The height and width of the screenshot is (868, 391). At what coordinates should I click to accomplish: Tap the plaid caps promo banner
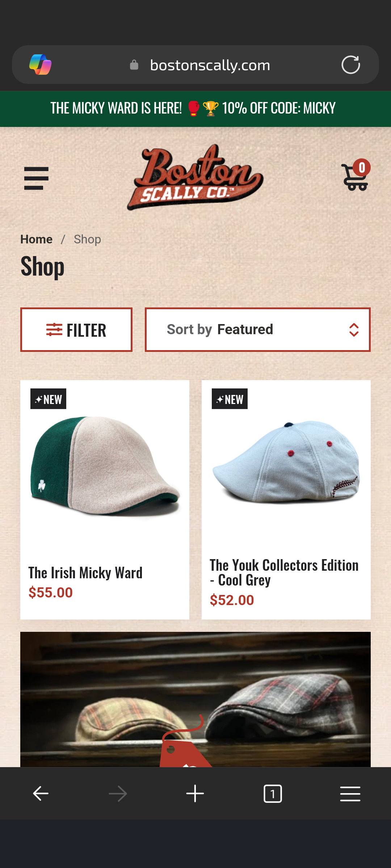coord(195,699)
